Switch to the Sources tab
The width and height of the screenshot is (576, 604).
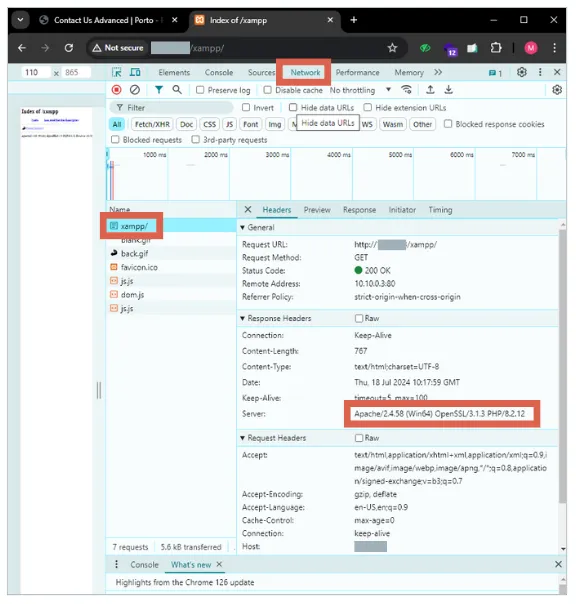pos(261,72)
